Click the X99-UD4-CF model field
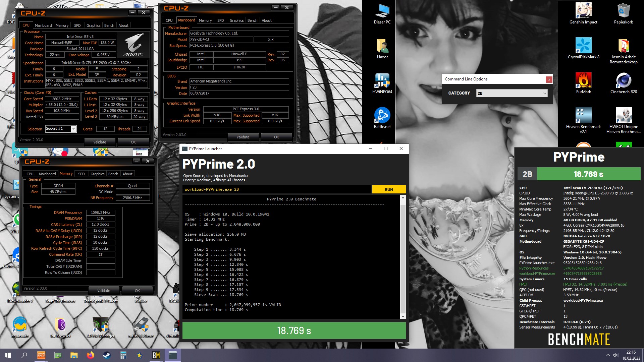The width and height of the screenshot is (644, 362). coord(221,39)
